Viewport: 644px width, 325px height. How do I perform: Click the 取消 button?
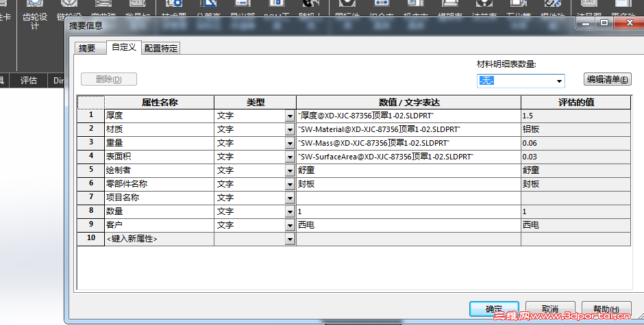(x=550, y=309)
